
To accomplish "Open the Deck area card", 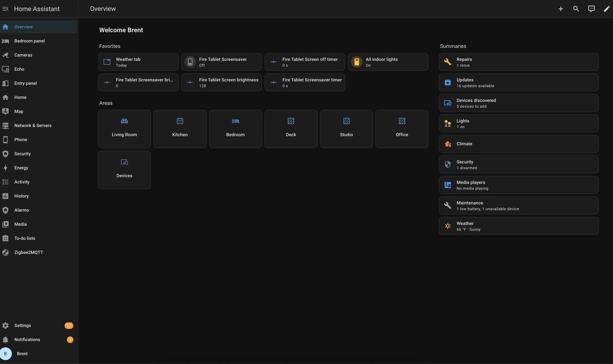I will [291, 129].
